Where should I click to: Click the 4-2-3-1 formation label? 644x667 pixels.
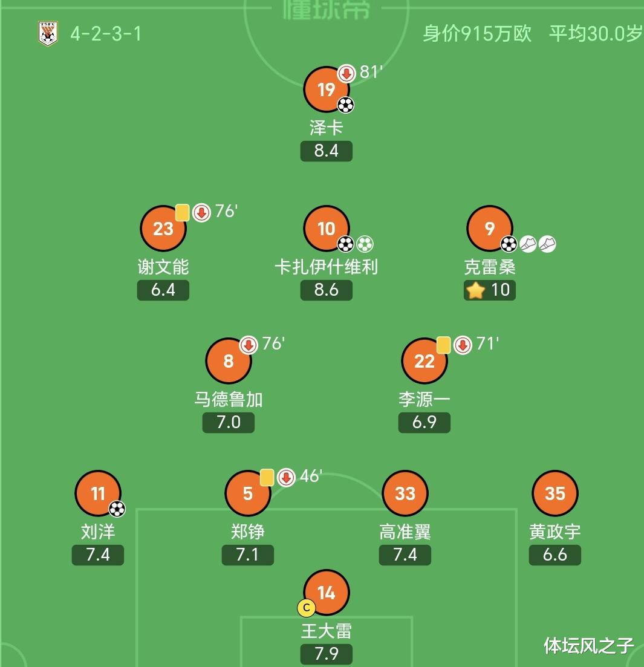click(x=106, y=33)
